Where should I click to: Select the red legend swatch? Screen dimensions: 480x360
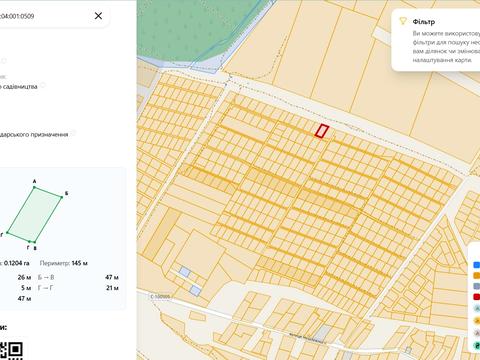(x=477, y=297)
